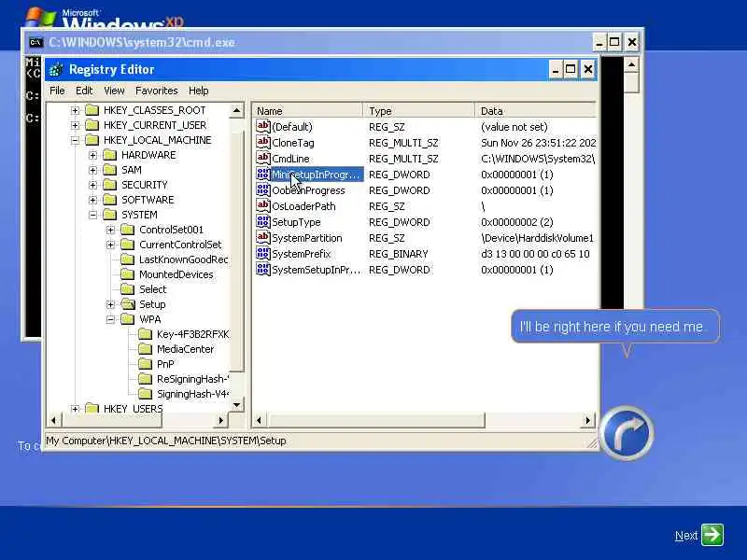The height and width of the screenshot is (560, 747).
Task: Select the ReSigningHash key
Action: coord(192,379)
